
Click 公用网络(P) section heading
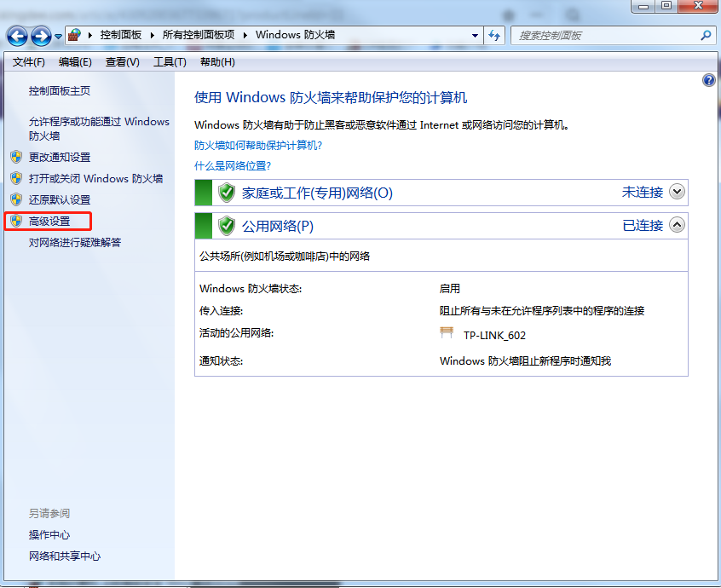pos(278,226)
